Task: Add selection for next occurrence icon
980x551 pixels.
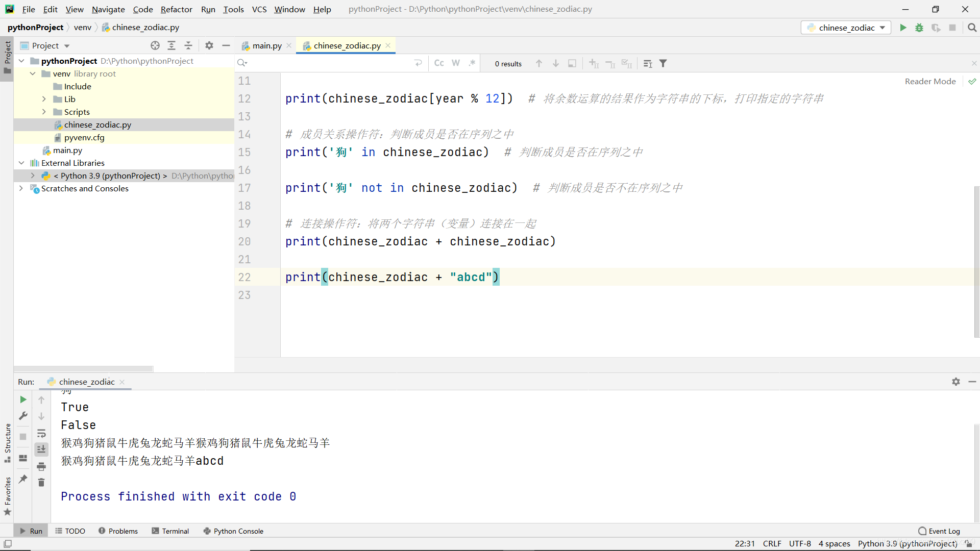Action: coord(594,63)
